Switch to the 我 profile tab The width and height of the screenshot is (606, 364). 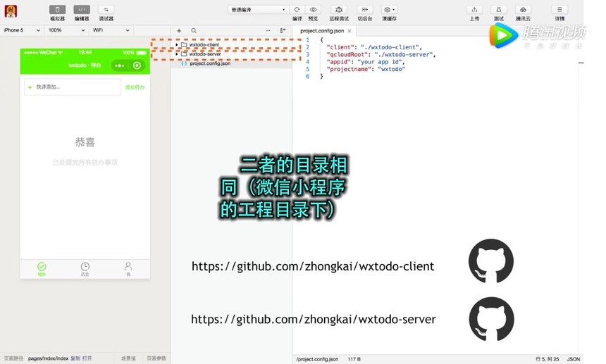click(x=128, y=269)
